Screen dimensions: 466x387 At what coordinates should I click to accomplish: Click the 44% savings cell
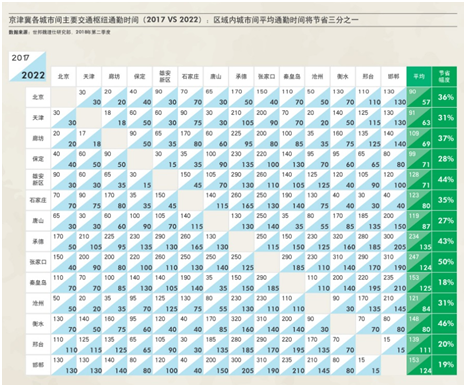[444, 180]
